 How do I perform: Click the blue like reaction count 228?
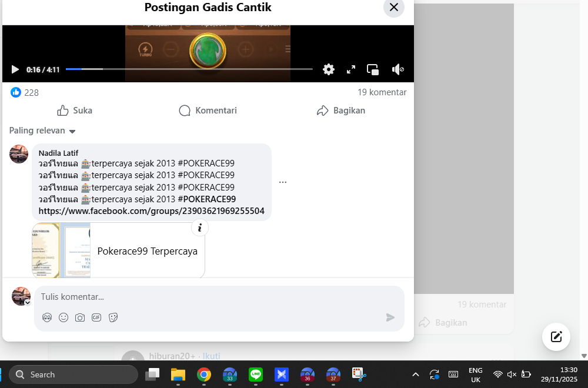click(x=25, y=92)
